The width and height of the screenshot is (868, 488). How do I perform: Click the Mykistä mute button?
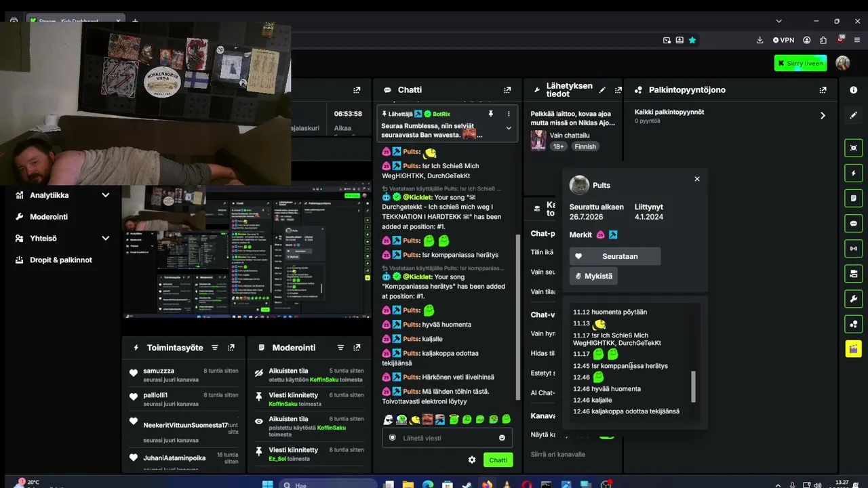pyautogui.click(x=593, y=276)
